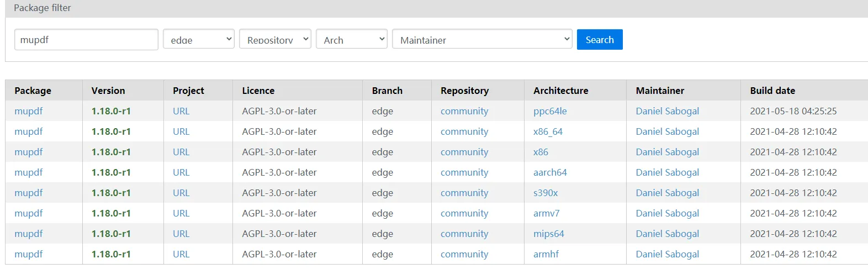Image resolution: width=868 pixels, height=269 pixels.
Task: Filter by armv7 architecture link
Action: 547,213
